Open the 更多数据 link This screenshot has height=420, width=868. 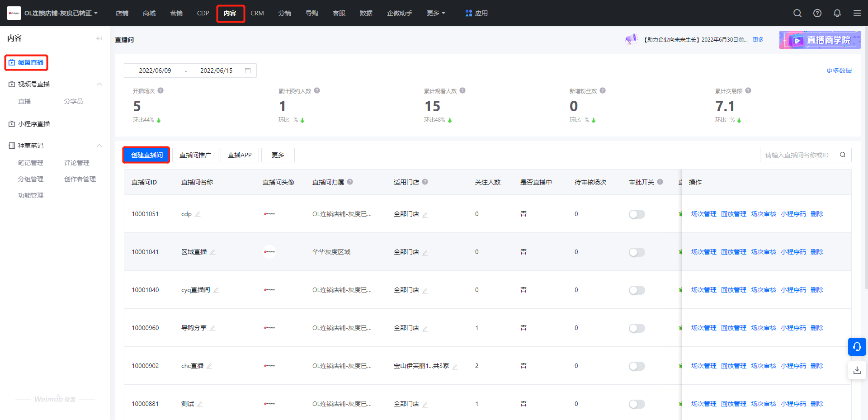pyautogui.click(x=839, y=71)
